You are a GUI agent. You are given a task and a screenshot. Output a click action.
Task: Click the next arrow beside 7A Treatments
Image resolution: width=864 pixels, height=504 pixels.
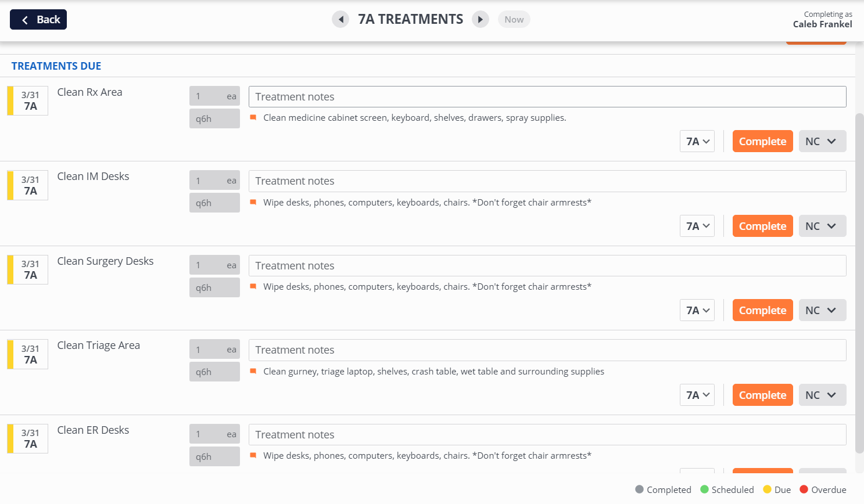point(480,19)
